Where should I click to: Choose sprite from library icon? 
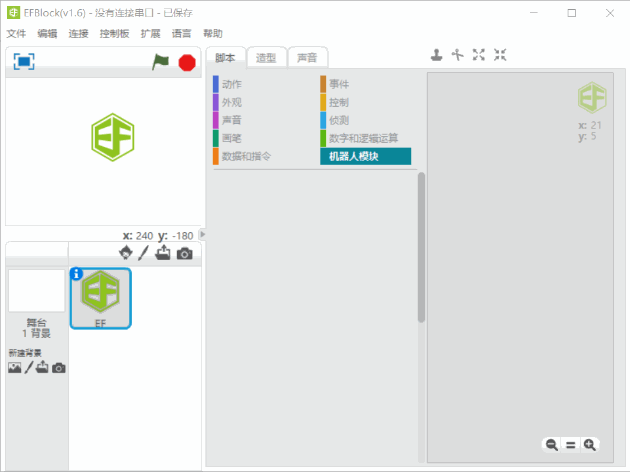(126, 253)
